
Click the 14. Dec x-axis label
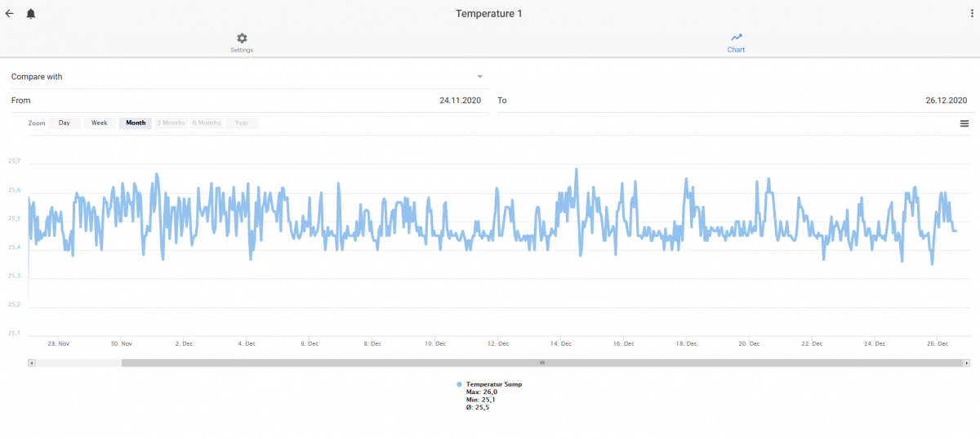click(562, 343)
